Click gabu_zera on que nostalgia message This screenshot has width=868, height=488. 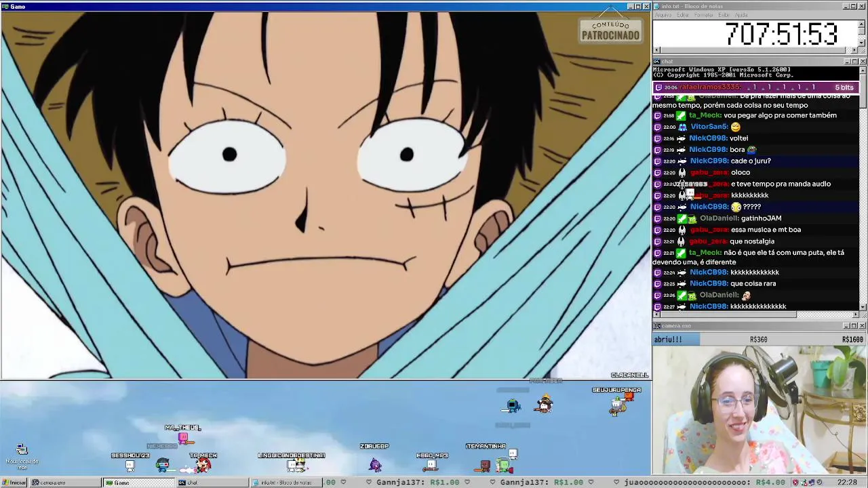tap(708, 242)
